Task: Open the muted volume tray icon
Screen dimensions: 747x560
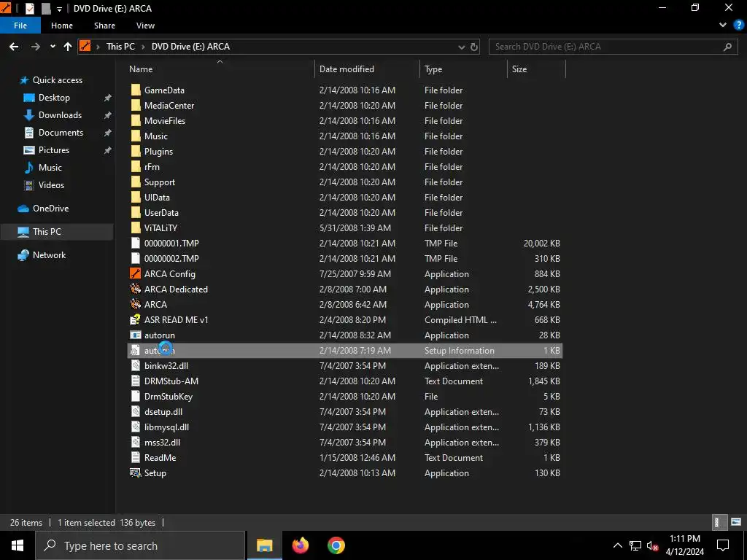Action: [x=652, y=546]
